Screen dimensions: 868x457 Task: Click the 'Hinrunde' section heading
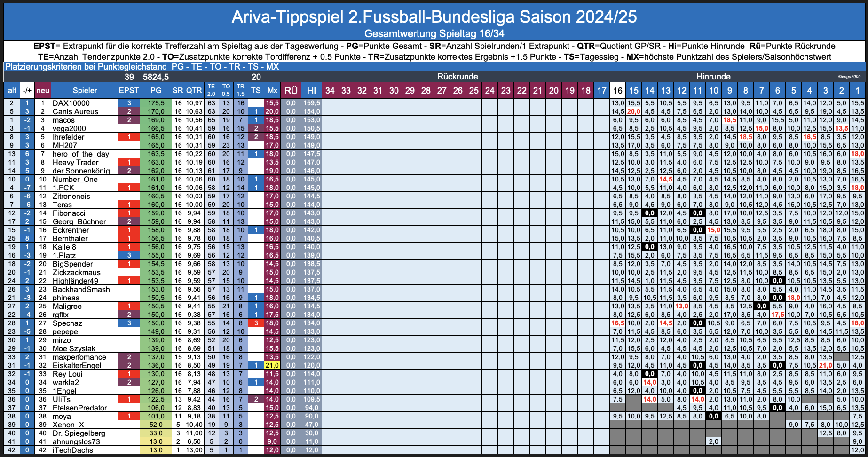[x=713, y=77]
